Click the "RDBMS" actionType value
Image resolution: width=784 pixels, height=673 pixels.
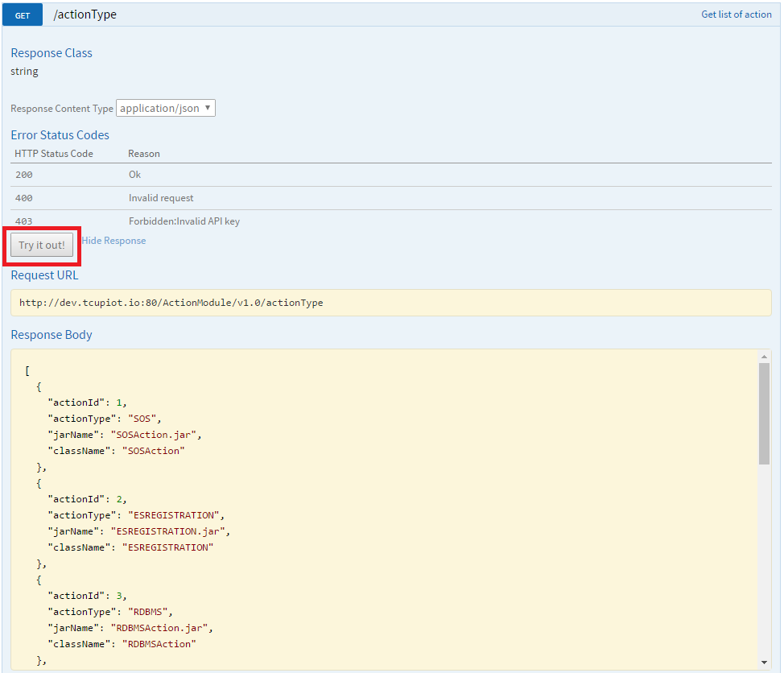click(147, 612)
